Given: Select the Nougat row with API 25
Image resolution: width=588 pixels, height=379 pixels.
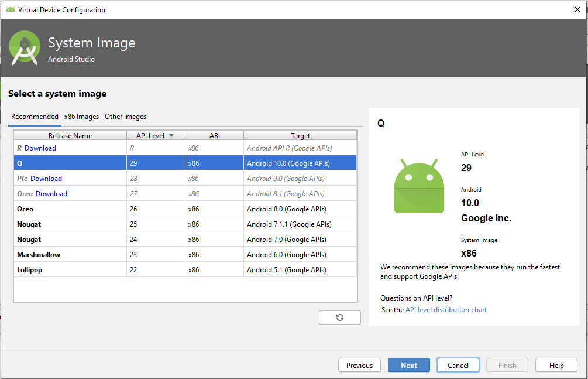Looking at the screenshot, I should coord(185,224).
